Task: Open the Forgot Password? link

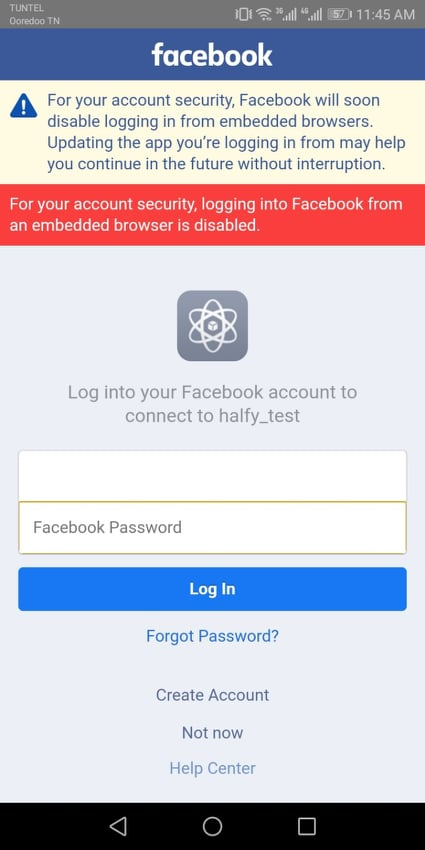Action: (x=212, y=636)
